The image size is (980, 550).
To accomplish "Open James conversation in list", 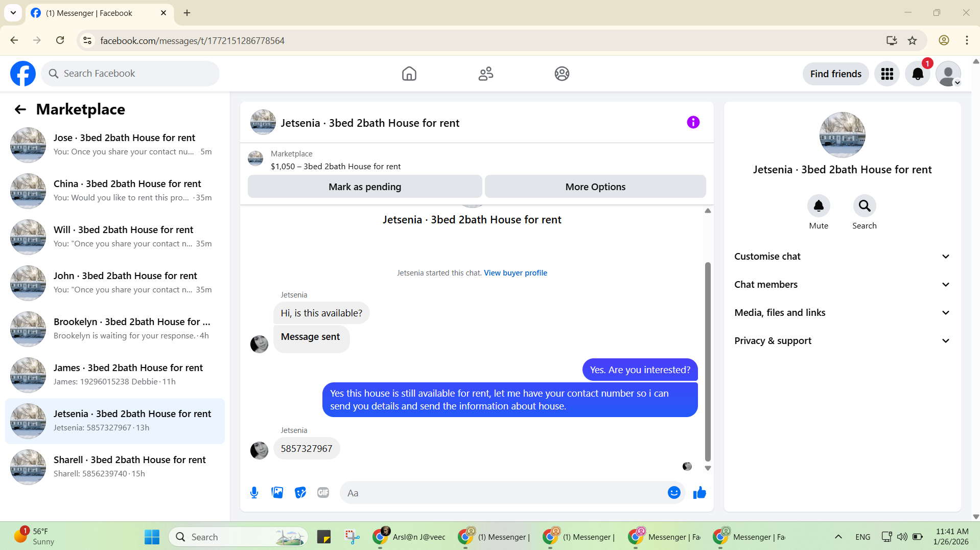I will (x=115, y=375).
